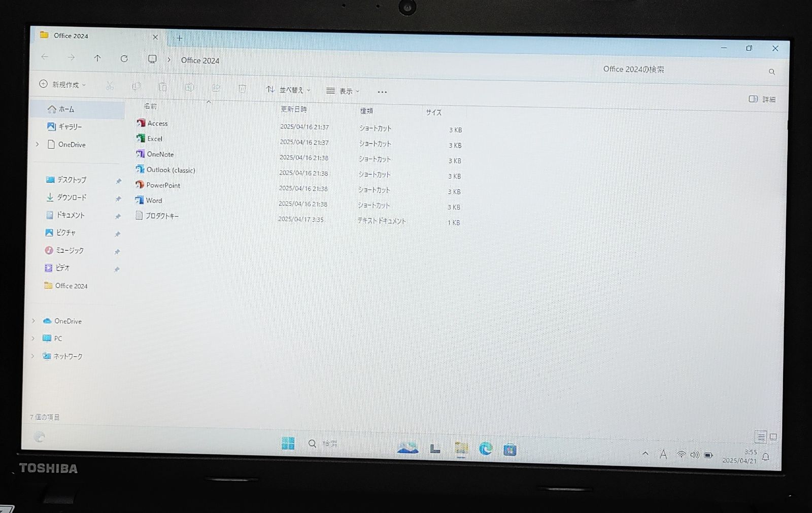Viewport: 812px width, 513px height.
Task: Select the Access shortcut icon
Action: (x=141, y=123)
